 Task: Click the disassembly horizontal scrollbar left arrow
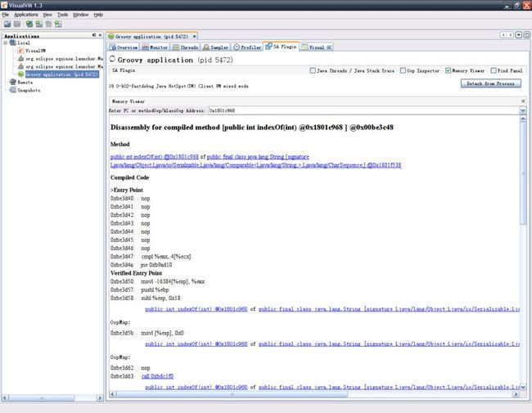113,394
